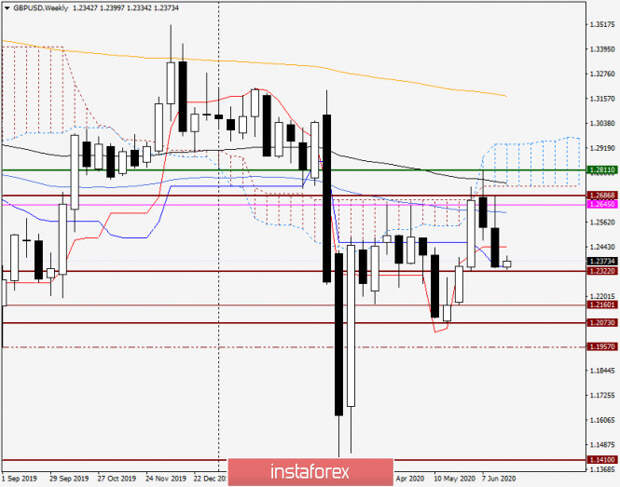Click the 1.21601 horizontal level label
Image resolution: width=620 pixels, height=487 pixels.
[x=603, y=305]
